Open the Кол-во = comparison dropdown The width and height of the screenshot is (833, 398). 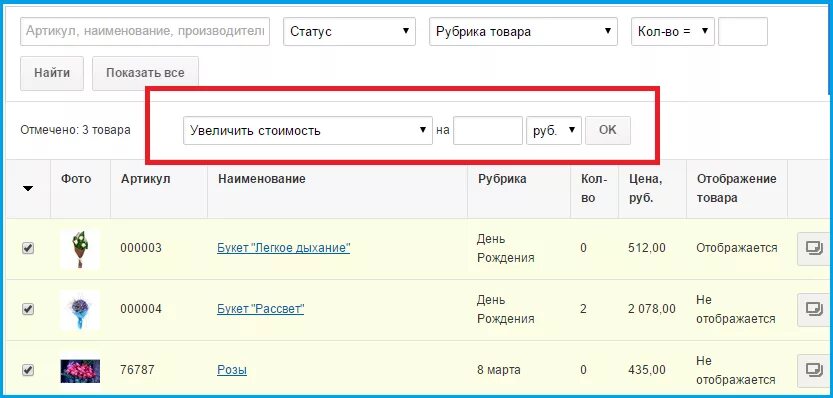pyautogui.click(x=673, y=31)
